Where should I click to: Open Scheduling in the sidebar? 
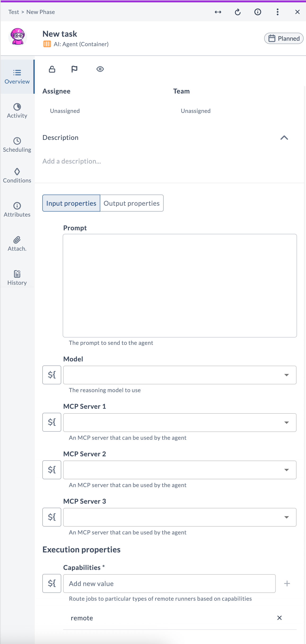coord(17,145)
